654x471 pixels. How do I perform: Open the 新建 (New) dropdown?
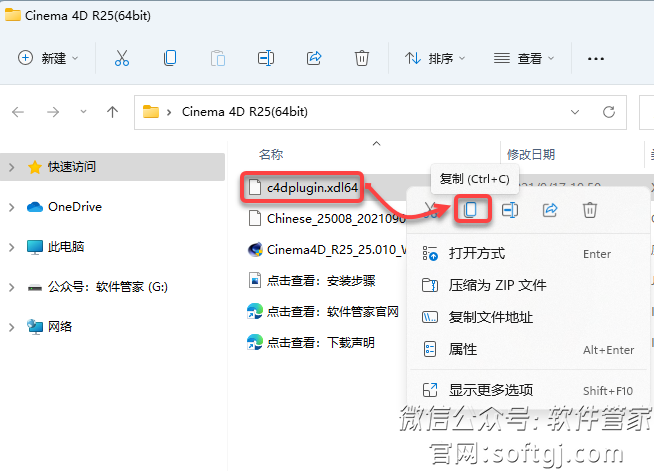[x=48, y=58]
